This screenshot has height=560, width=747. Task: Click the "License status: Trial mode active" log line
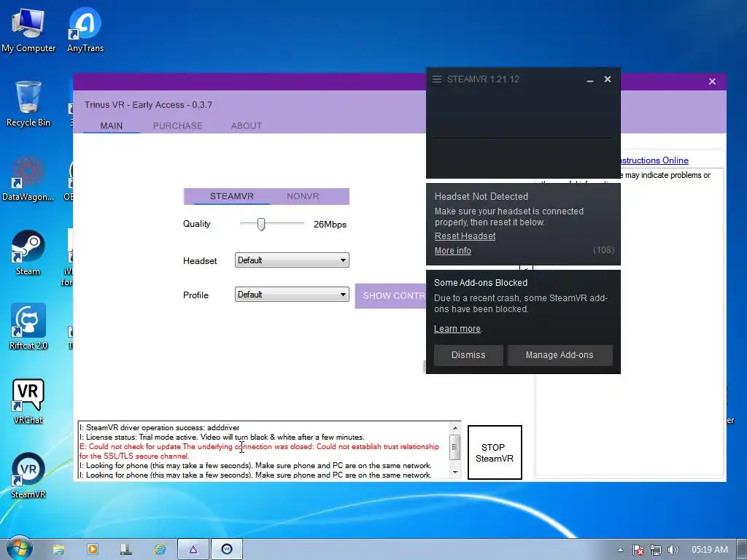click(x=222, y=437)
